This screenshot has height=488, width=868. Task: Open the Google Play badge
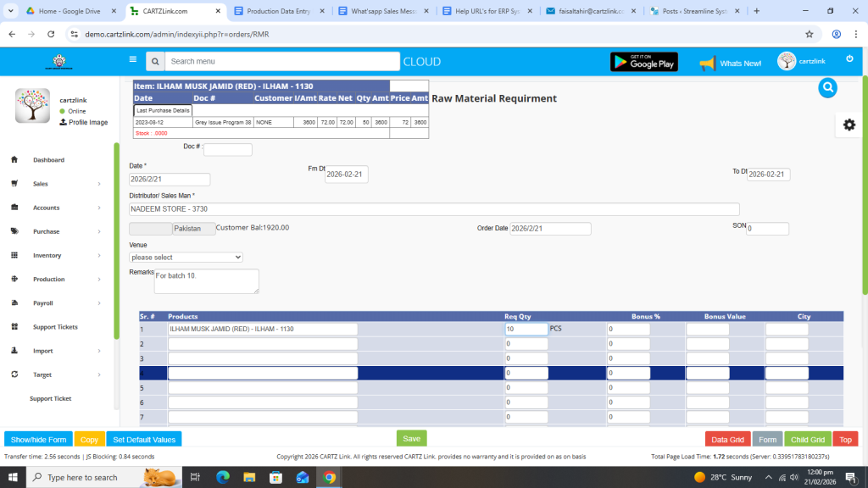point(644,62)
